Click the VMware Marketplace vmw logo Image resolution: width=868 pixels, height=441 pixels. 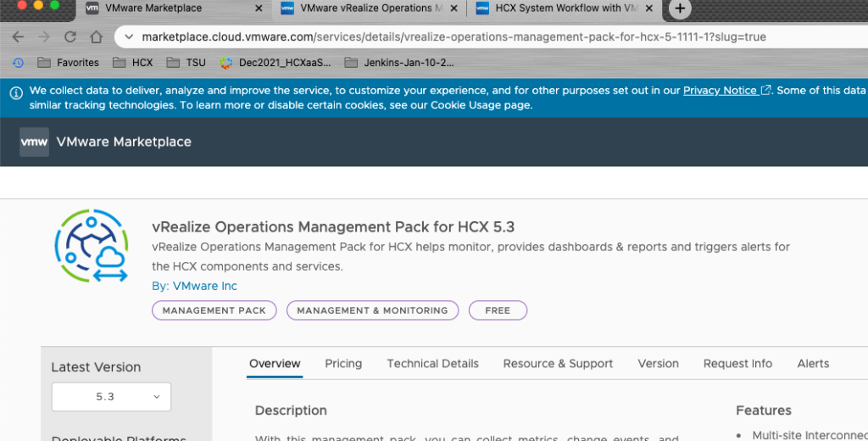34,142
